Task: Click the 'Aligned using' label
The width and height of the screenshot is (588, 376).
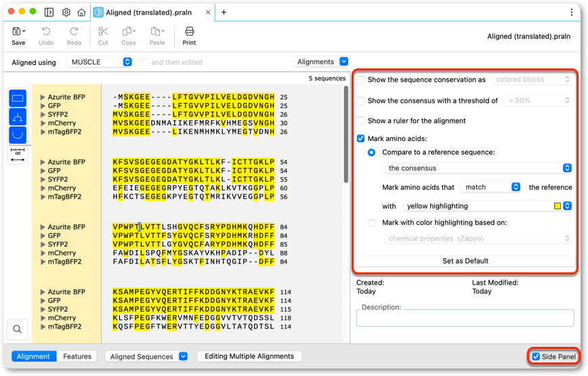Action: [34, 62]
